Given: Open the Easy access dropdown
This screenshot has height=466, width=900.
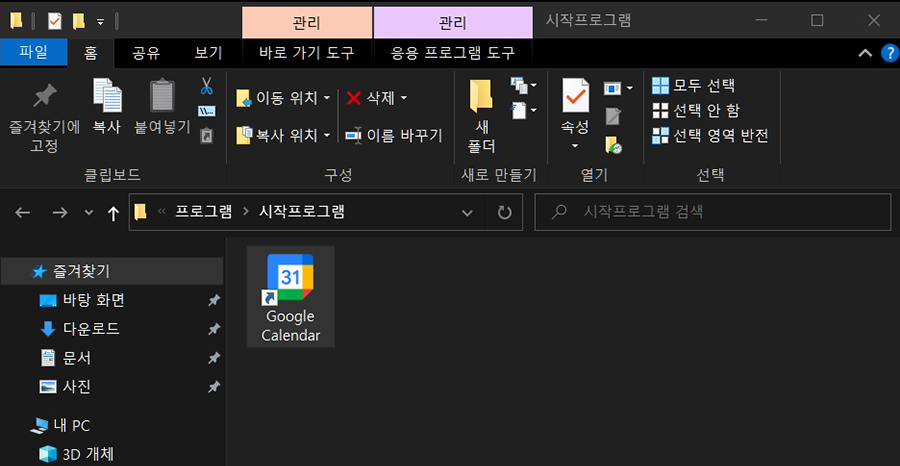Looking at the screenshot, I should 523,110.
